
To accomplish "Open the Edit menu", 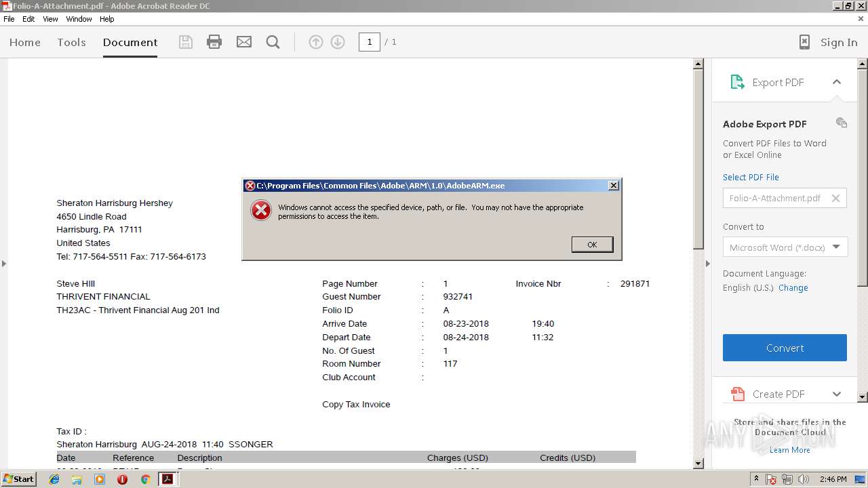I will coord(28,19).
